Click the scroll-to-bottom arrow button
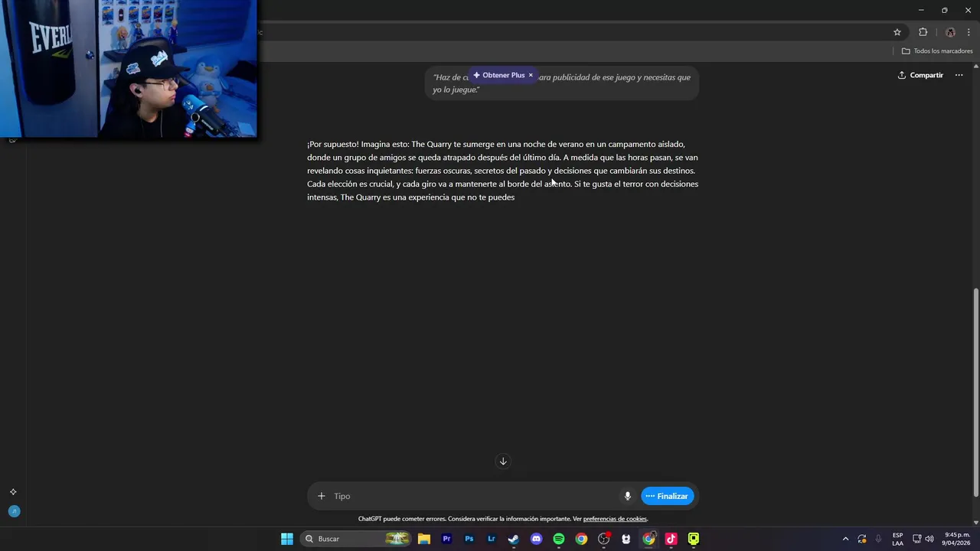980x551 pixels. point(503,461)
